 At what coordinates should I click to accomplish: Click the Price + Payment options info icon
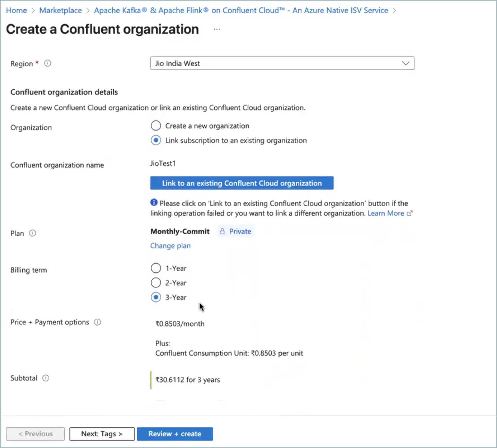[97, 322]
